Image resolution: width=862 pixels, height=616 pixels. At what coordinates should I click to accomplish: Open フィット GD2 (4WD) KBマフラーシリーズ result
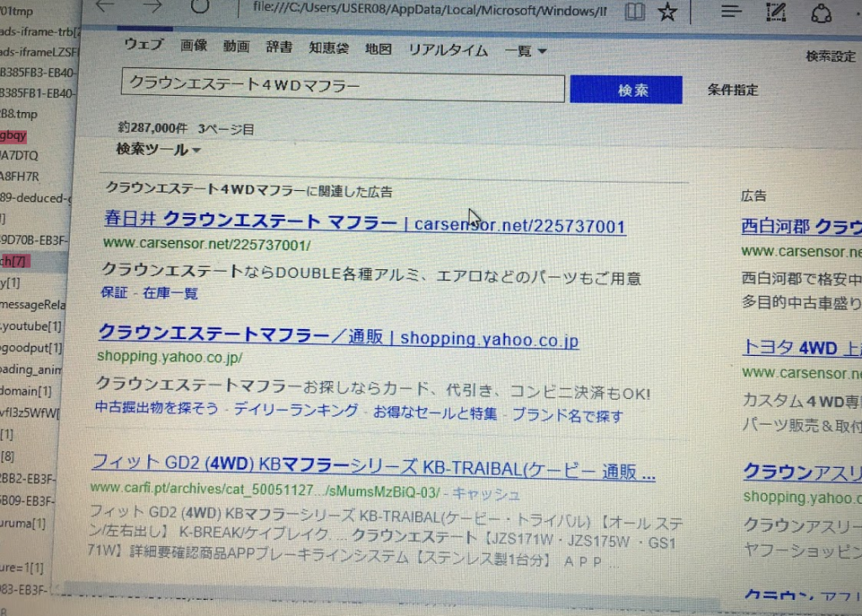point(373,468)
